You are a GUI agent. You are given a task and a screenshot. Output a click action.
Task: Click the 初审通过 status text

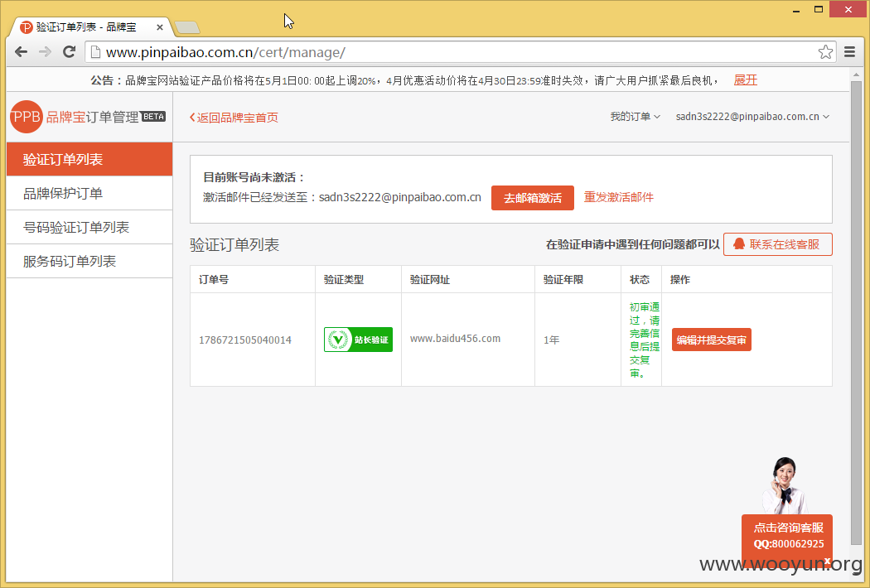coord(644,340)
